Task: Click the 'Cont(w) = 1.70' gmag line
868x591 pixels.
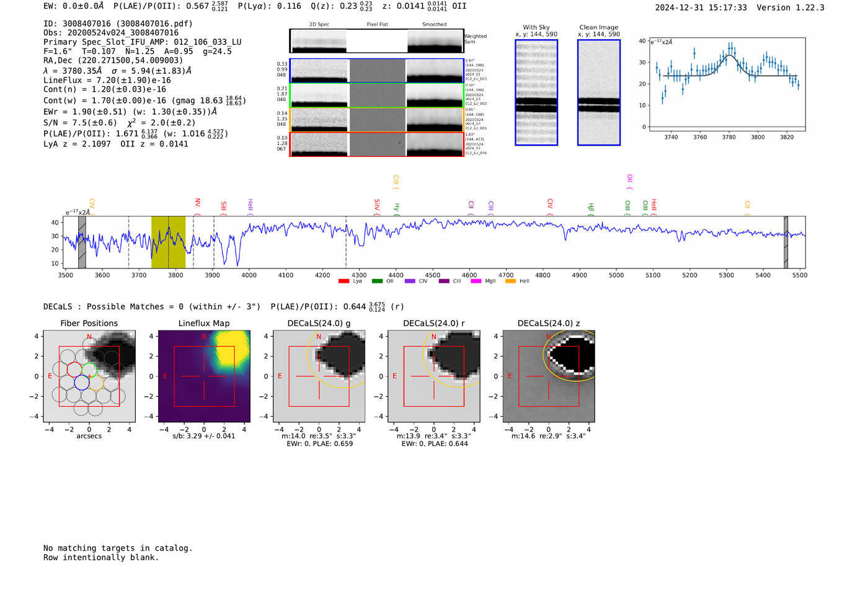Action: point(145,100)
